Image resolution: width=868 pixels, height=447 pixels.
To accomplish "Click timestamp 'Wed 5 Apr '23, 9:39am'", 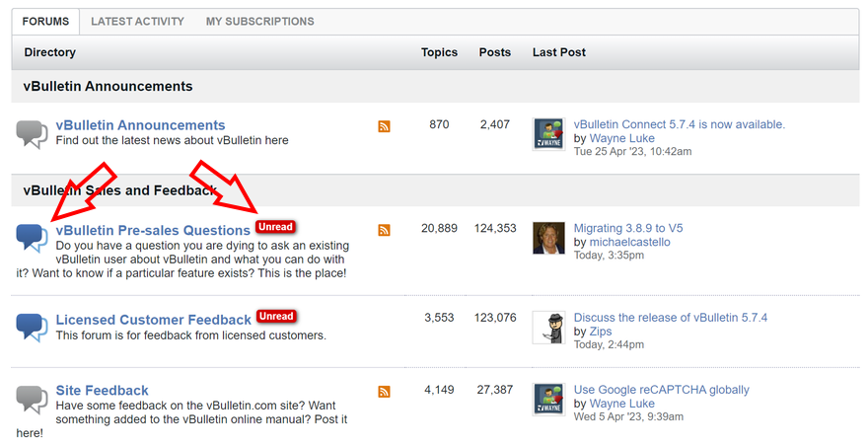I will tap(629, 416).
